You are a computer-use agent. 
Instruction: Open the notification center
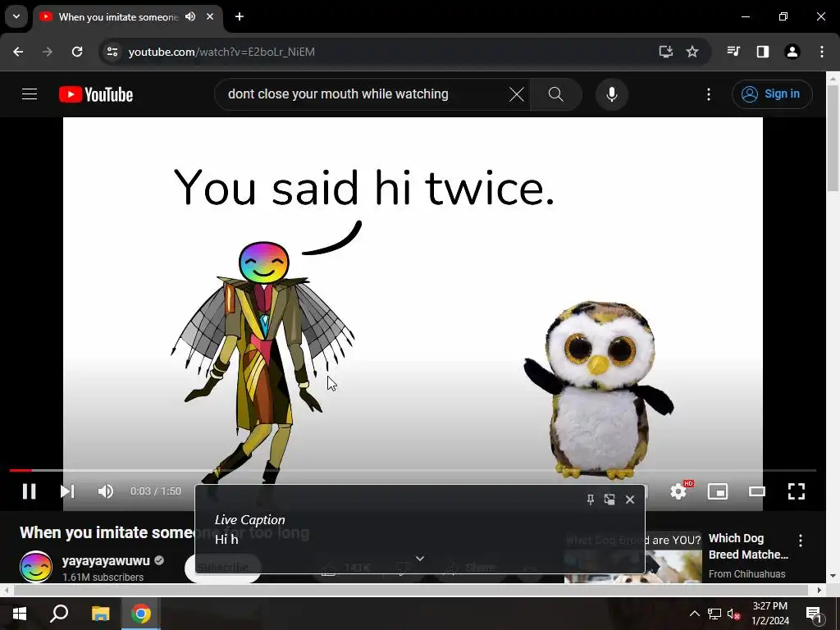pos(815,614)
